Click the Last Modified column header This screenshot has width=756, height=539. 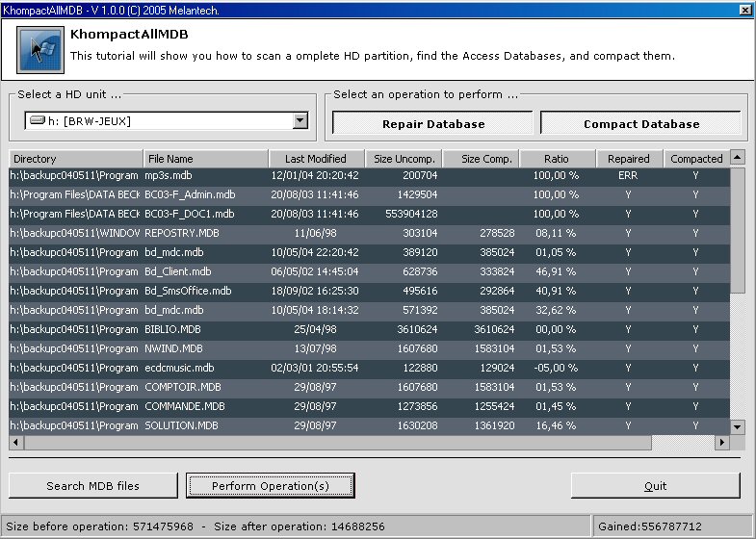click(x=316, y=159)
